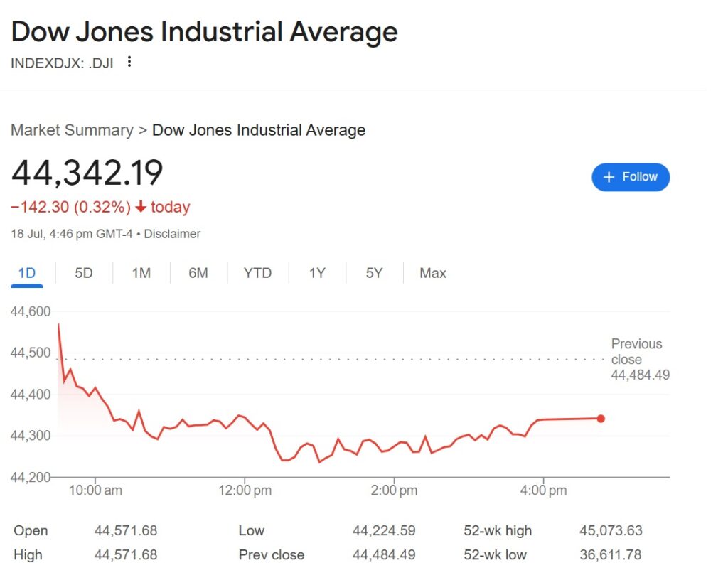Click the Low value 44,224.59

[385, 530]
